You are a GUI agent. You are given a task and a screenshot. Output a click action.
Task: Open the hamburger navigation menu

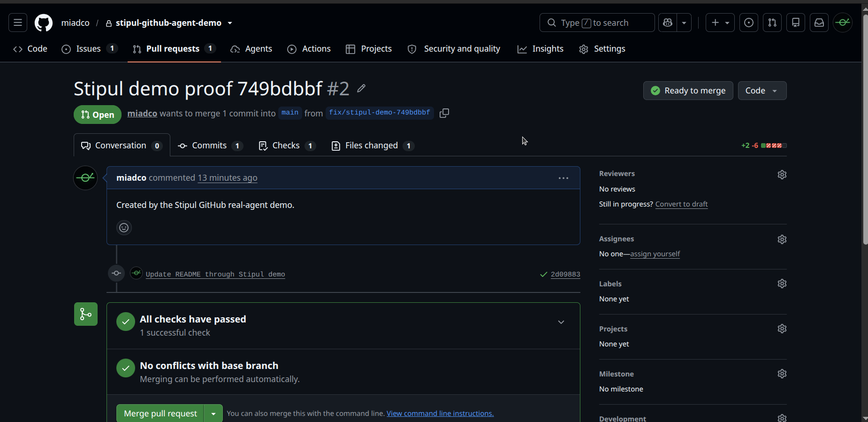pyautogui.click(x=18, y=23)
